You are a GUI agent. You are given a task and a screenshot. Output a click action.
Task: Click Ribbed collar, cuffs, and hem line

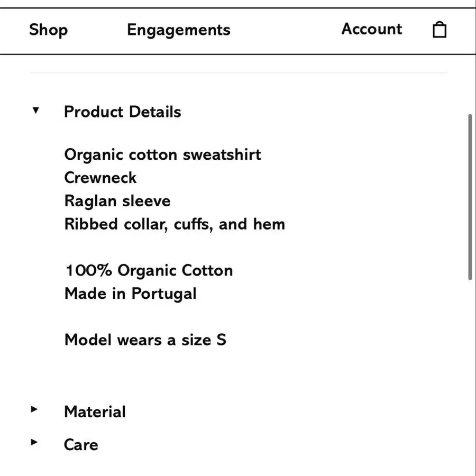[x=175, y=224]
